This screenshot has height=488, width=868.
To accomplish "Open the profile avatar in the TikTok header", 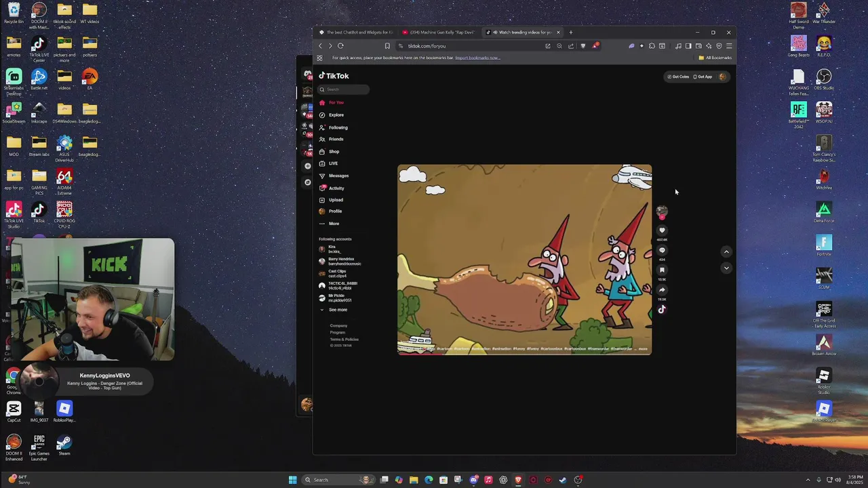I will click(x=722, y=77).
